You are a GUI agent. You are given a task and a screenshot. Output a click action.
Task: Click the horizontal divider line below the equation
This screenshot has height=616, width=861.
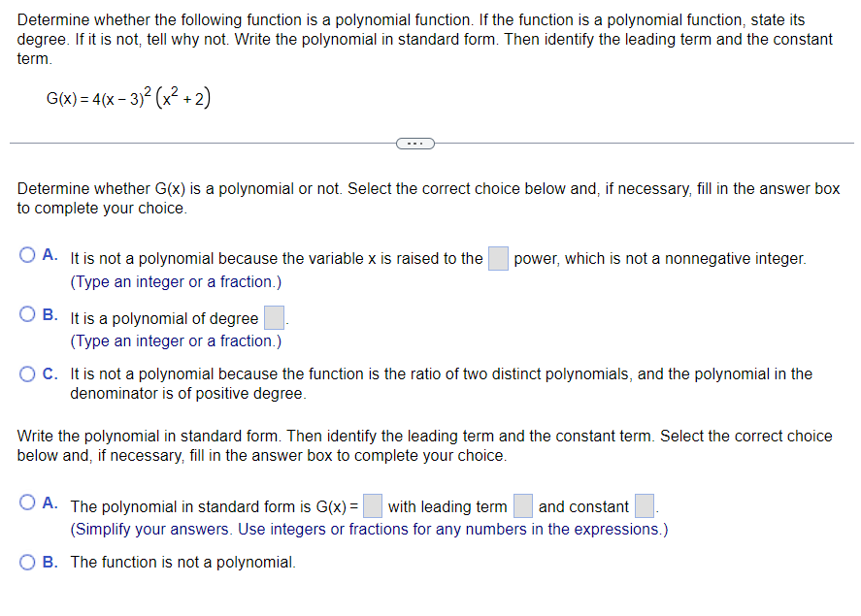pos(194,143)
